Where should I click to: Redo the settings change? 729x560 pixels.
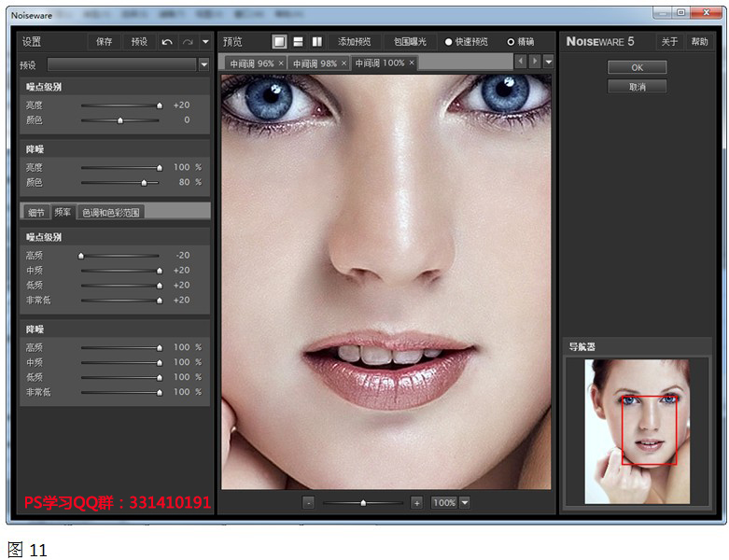(188, 42)
